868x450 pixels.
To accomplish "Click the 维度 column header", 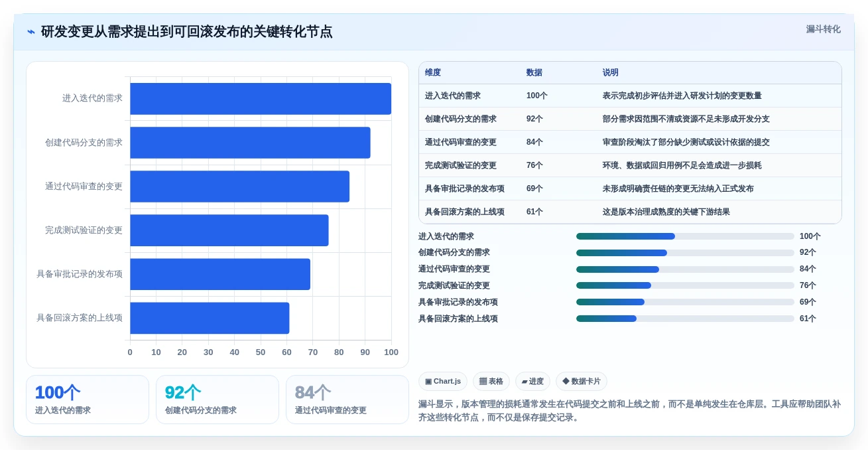I will [433, 73].
